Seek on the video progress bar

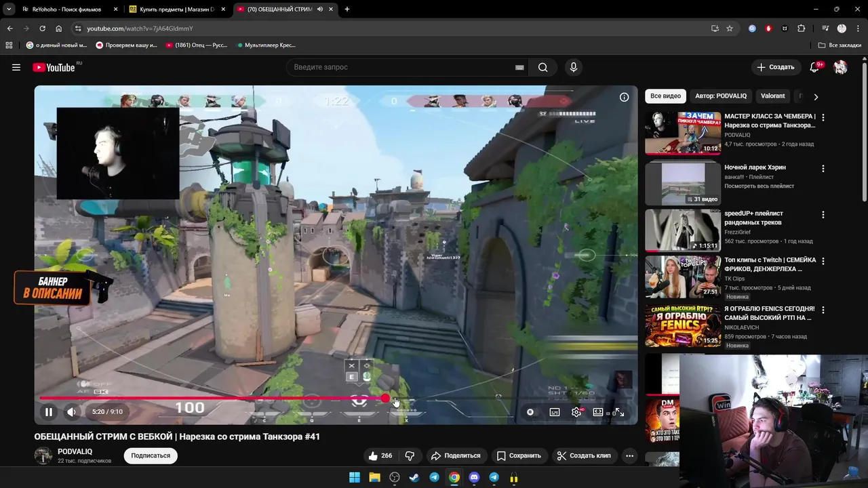[x=336, y=399]
